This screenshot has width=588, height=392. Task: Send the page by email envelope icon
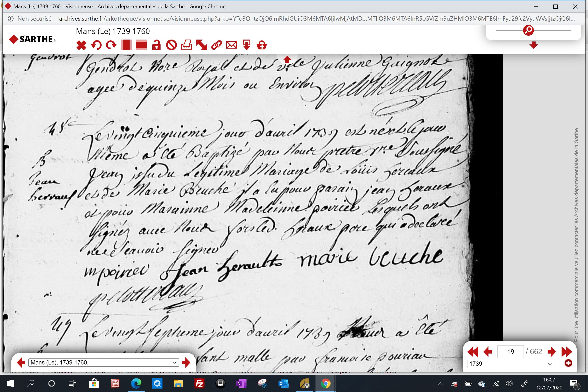click(232, 45)
